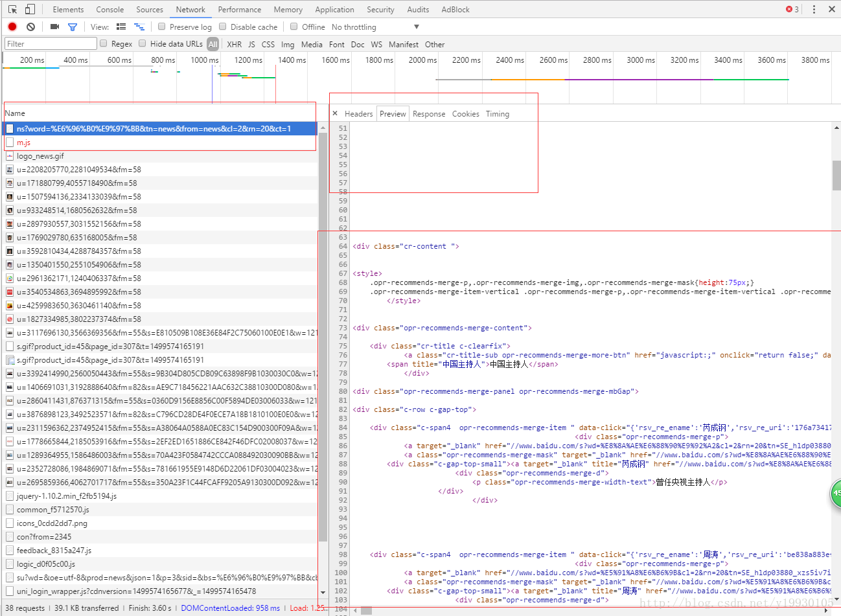The height and width of the screenshot is (616, 841).
Task: Select the ns?word= document request row
Action: click(x=161, y=129)
